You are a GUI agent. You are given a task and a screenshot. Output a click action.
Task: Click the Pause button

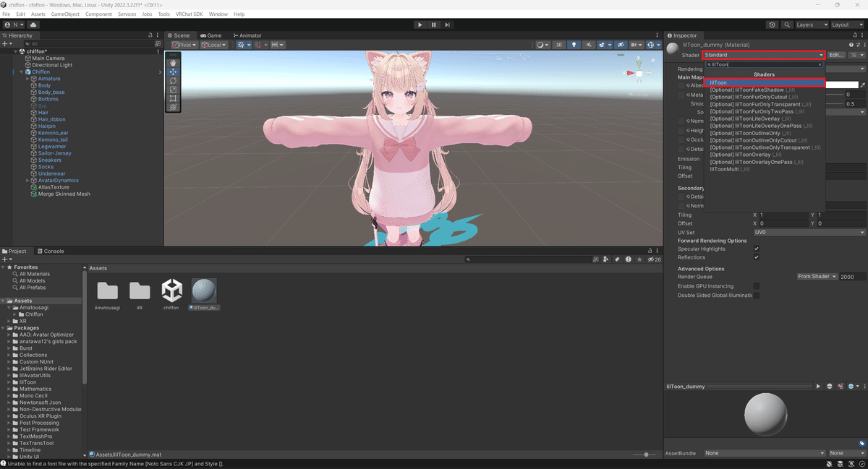434,25
